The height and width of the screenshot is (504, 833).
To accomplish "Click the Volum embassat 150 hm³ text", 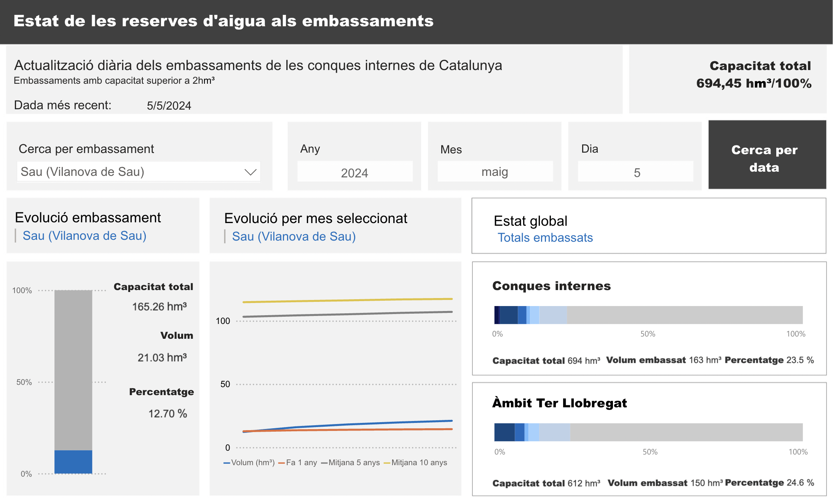I will coord(665,483).
